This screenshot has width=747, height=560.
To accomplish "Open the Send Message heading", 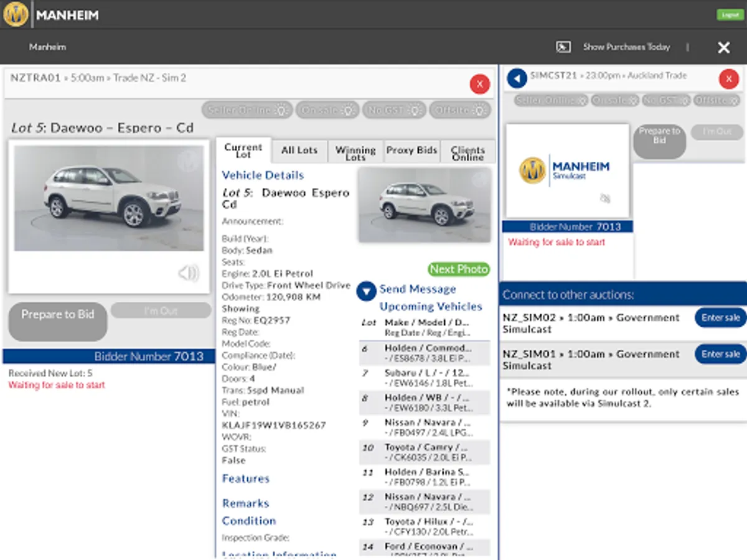I will pyautogui.click(x=418, y=289).
